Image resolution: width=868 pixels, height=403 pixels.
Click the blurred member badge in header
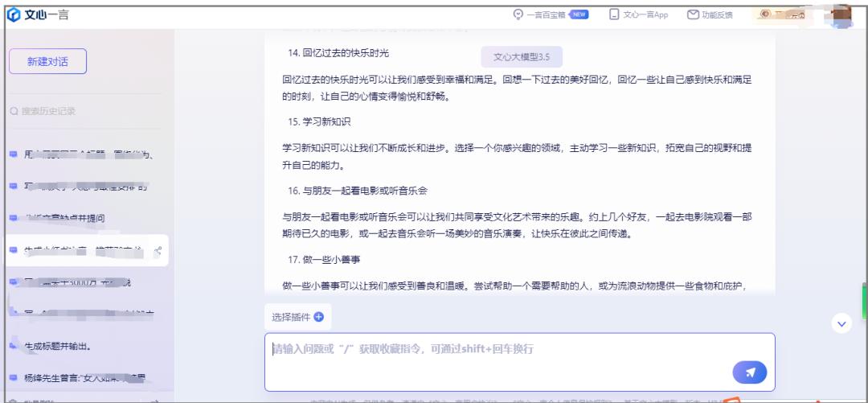pyautogui.click(x=782, y=15)
